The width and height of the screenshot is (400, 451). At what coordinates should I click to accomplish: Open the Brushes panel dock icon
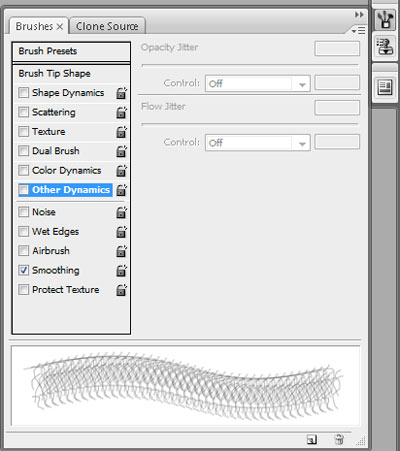pyautogui.click(x=385, y=20)
